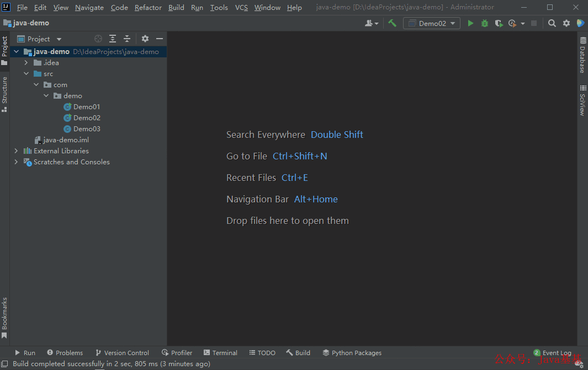Toggle the Project side tab
This screenshot has height=370, width=588.
tap(4, 51)
